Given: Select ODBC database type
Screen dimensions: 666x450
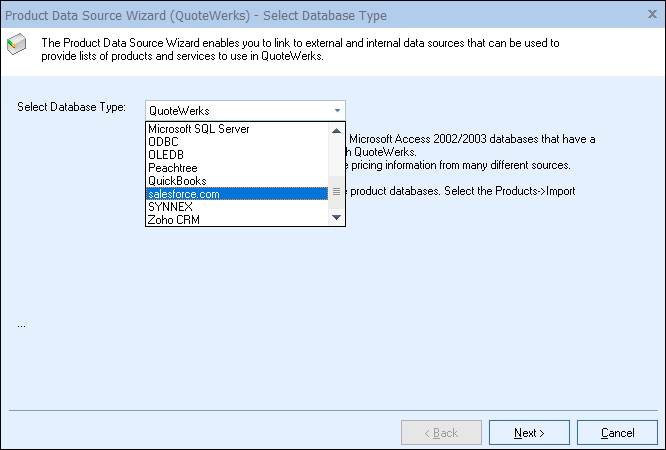Looking at the screenshot, I should pos(237,142).
